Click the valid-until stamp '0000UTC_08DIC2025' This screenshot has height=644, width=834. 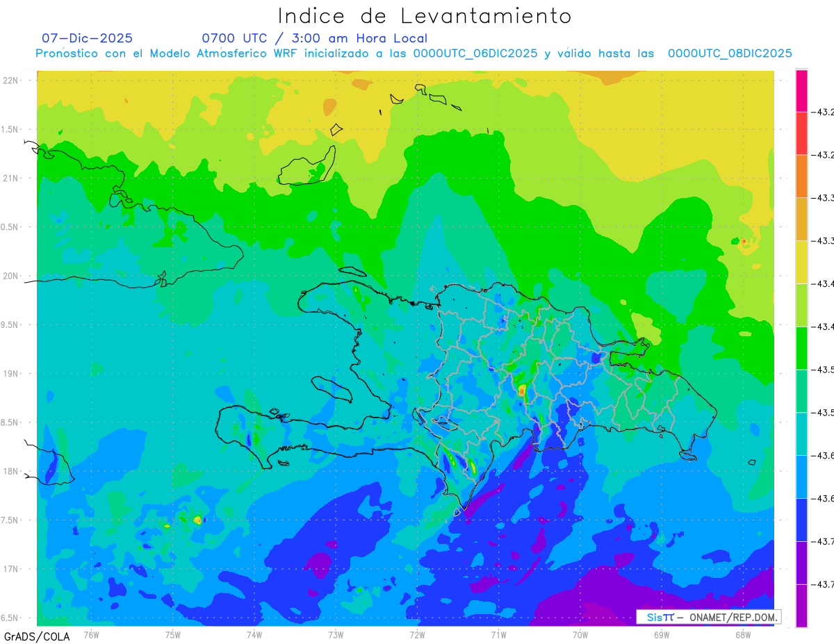(730, 53)
